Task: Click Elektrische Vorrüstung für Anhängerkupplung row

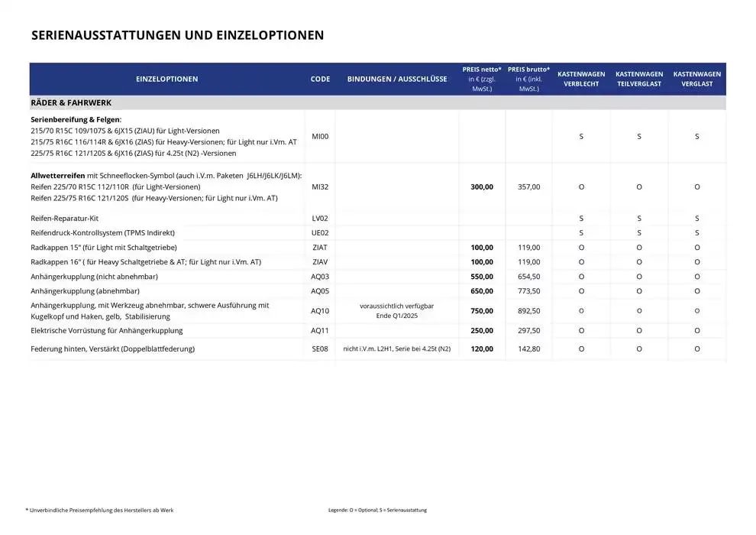Action: (x=106, y=331)
